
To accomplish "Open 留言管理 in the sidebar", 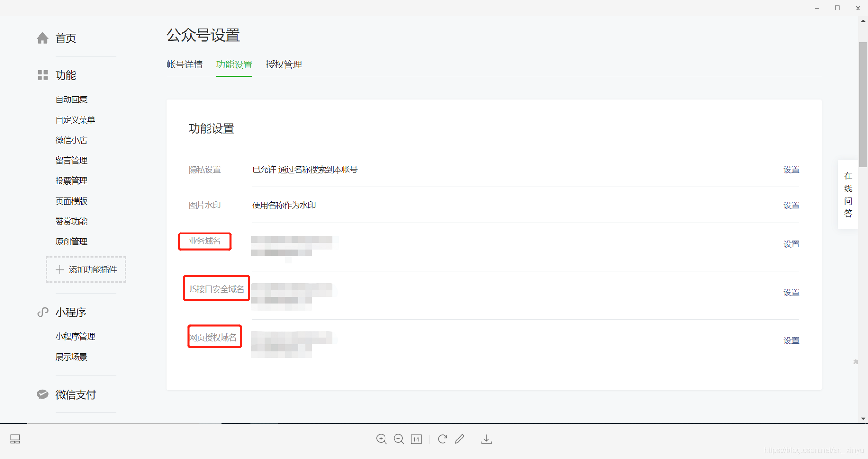I will coord(71,160).
